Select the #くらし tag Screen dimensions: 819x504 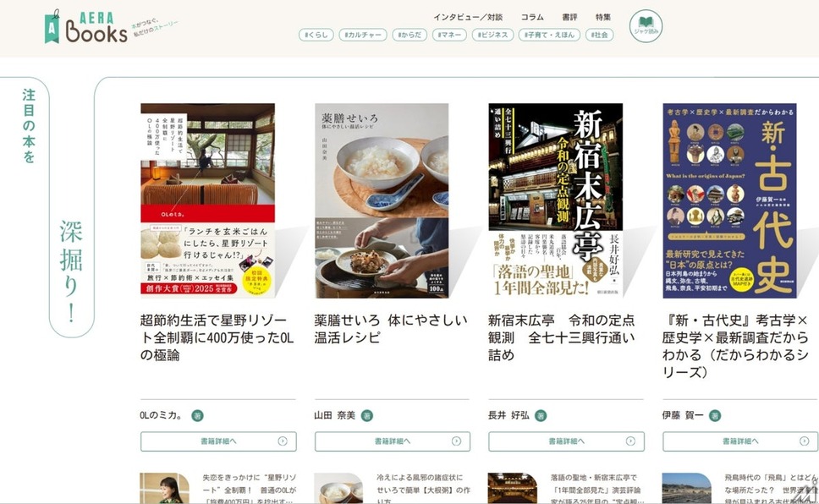(316, 35)
